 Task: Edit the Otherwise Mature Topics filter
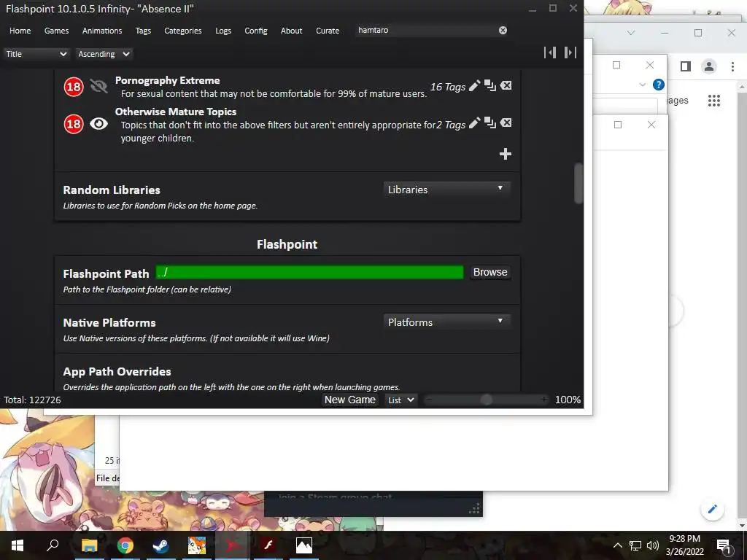click(474, 123)
